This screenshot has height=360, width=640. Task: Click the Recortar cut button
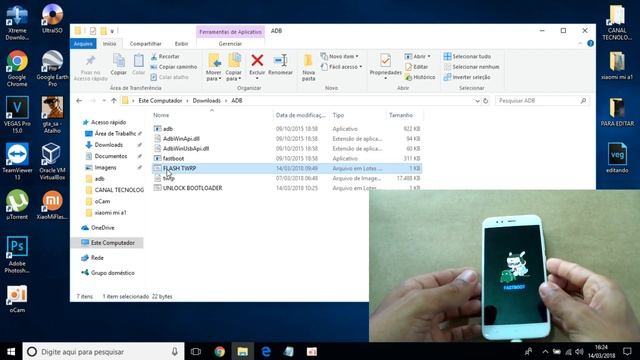click(x=165, y=56)
